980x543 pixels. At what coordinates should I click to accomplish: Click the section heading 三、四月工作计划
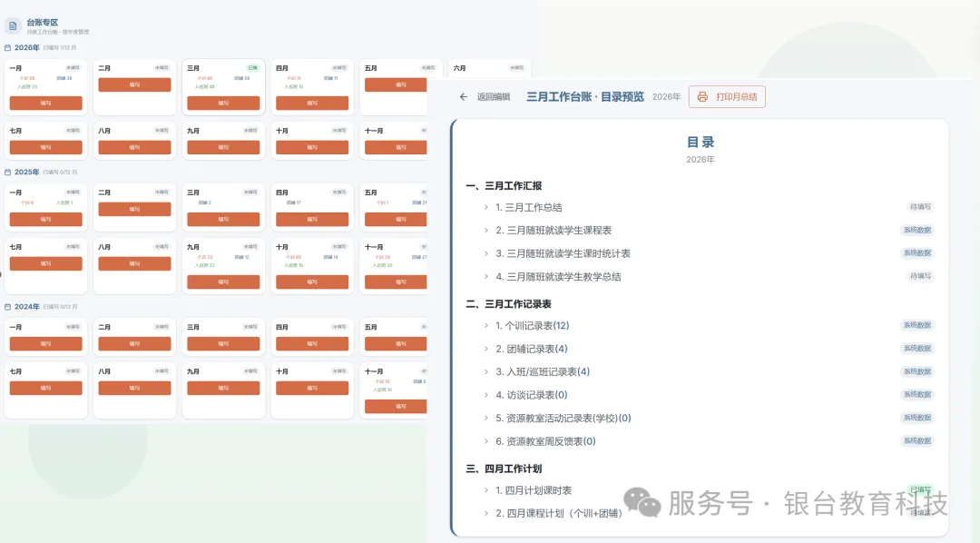point(504,469)
